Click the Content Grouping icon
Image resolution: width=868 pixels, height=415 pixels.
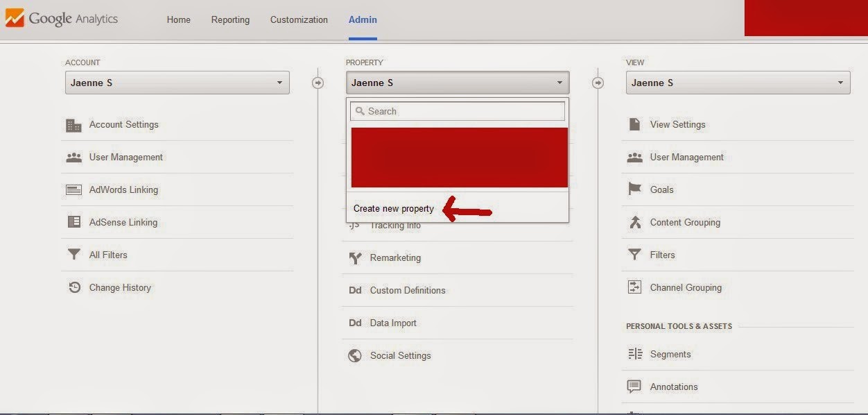click(x=634, y=222)
